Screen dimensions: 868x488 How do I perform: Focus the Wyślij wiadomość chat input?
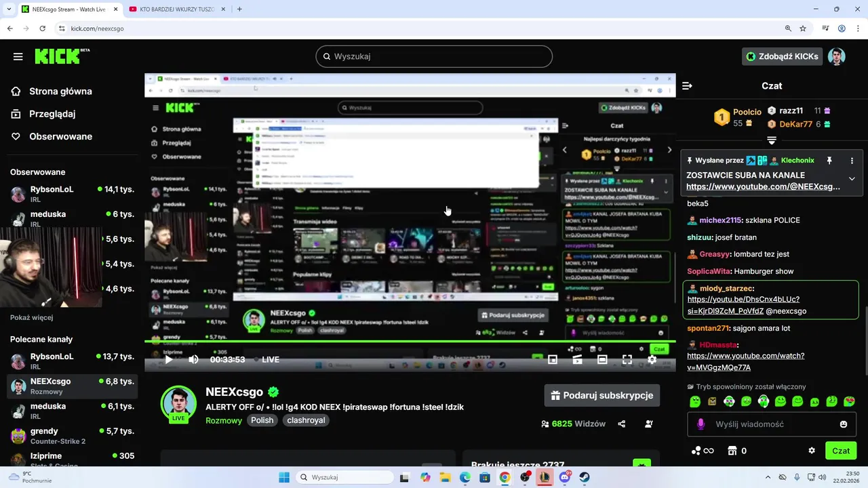[772, 424]
